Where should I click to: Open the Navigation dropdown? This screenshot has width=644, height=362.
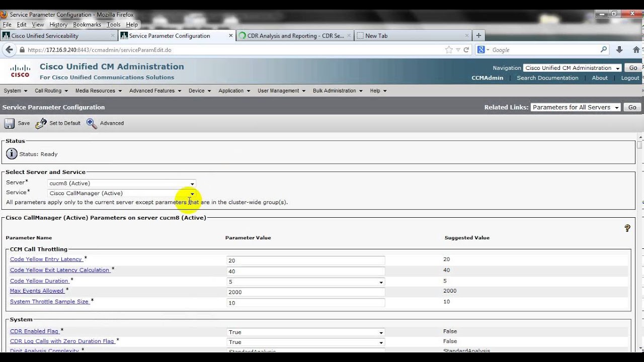572,68
